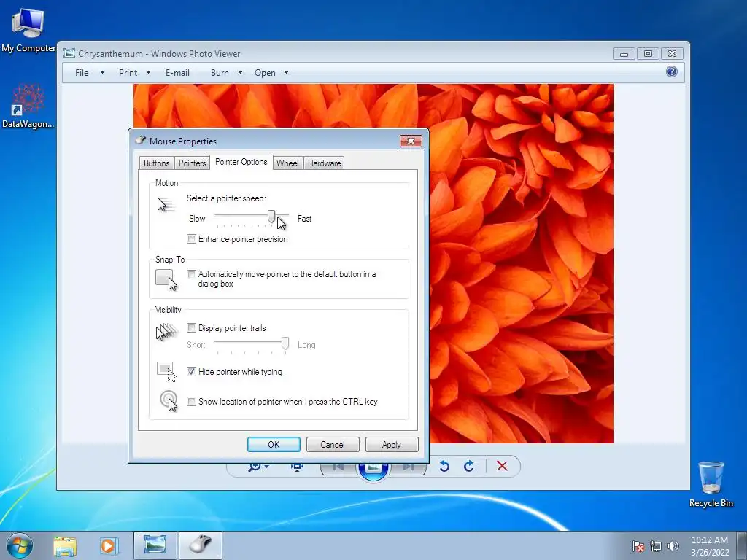The width and height of the screenshot is (747, 560).
Task: Launch Windows Media Player from the taskbar
Action: tap(108, 545)
